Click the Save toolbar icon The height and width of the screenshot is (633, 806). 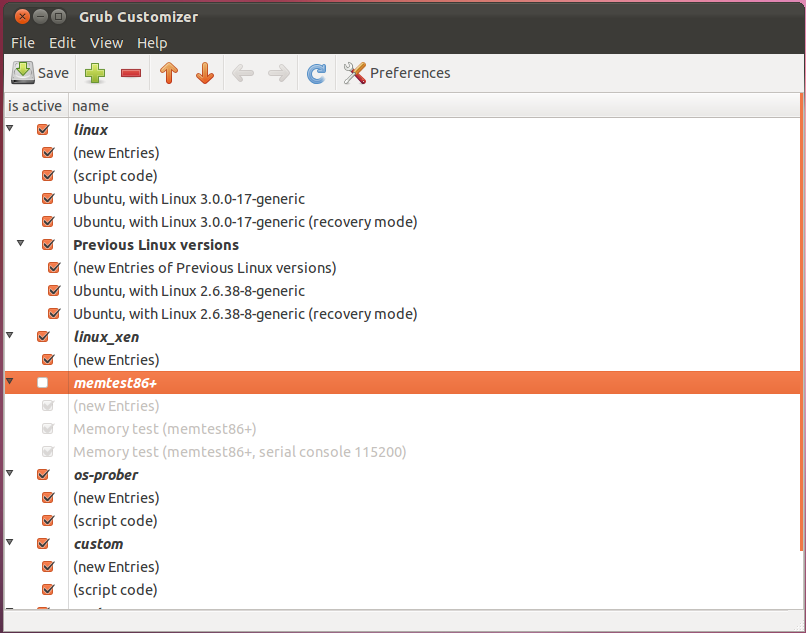click(x=40, y=73)
